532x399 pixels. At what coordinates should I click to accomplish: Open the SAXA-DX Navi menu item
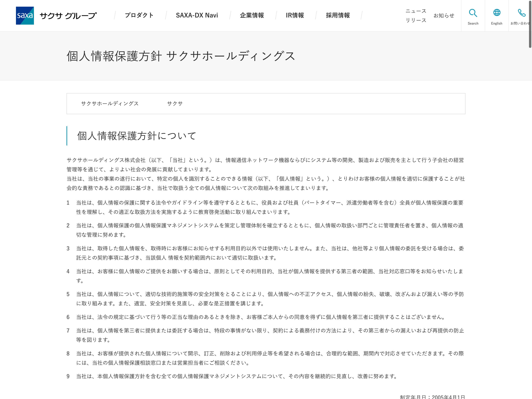[197, 15]
